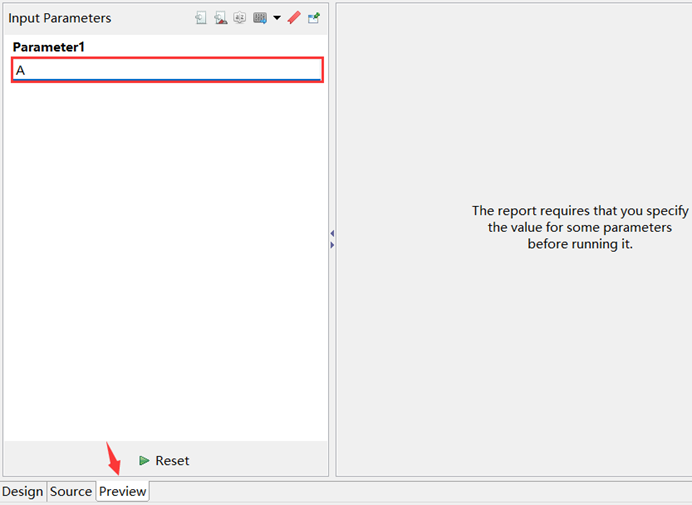Open the black dropdown arrow in panel toolbar

(x=277, y=18)
